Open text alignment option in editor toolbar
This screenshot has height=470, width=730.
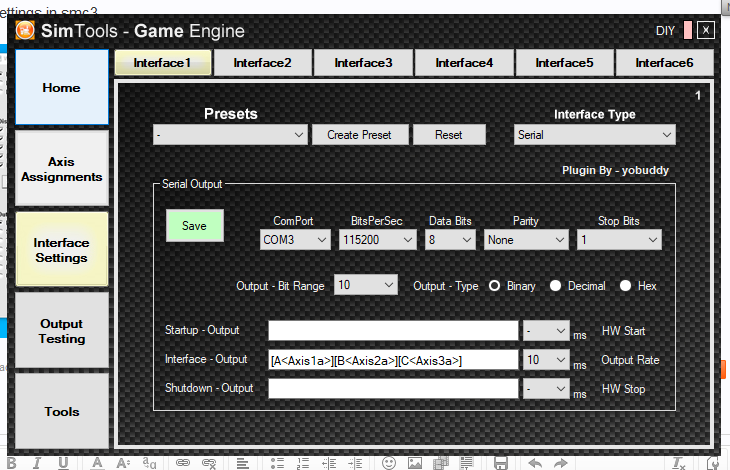243,463
